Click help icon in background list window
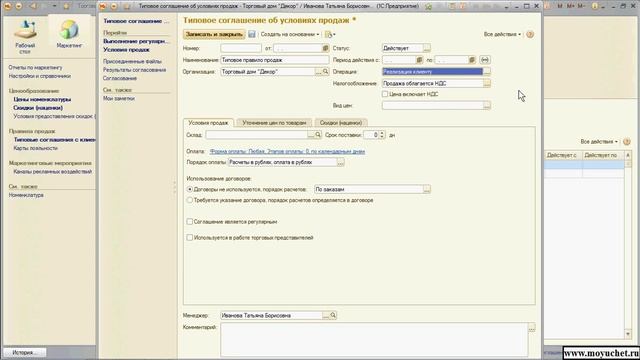This screenshot has width=640, height=360. pos(627,142)
